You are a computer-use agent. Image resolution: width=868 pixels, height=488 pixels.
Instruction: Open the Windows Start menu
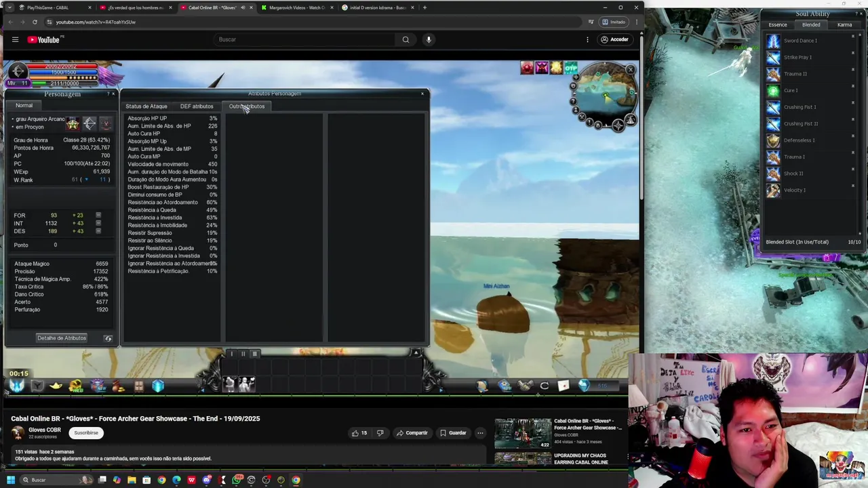click(x=11, y=480)
